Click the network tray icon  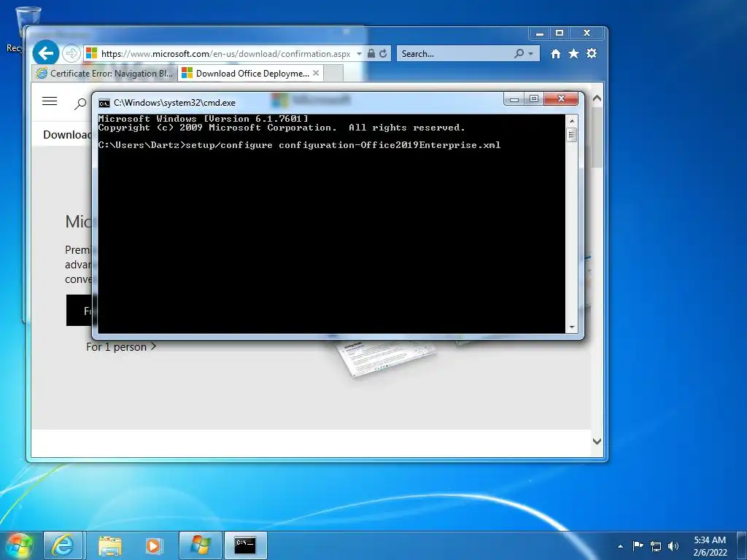656,546
